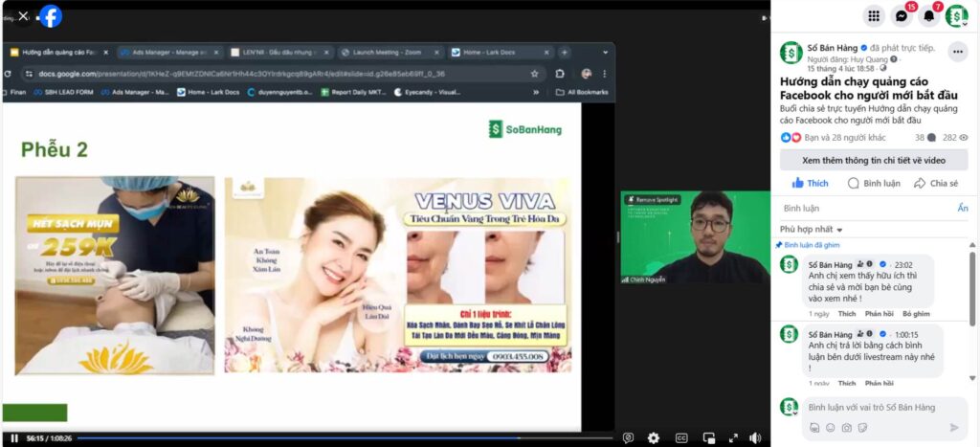Switch video to mini player mode
The height and width of the screenshot is (447, 980).
709,438
